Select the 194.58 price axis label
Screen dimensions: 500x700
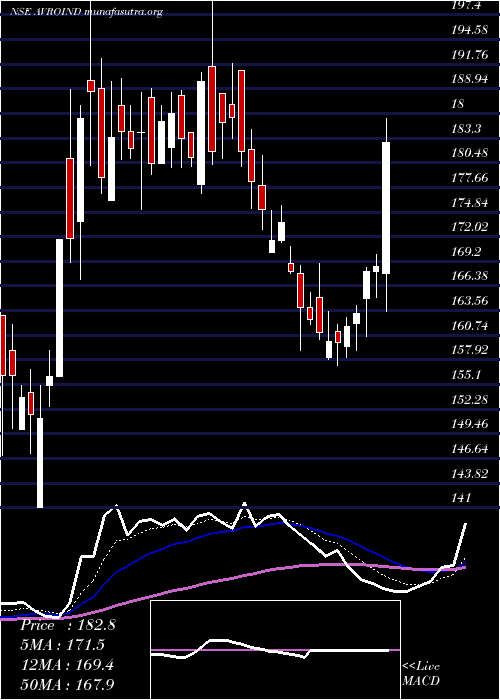[470, 30]
